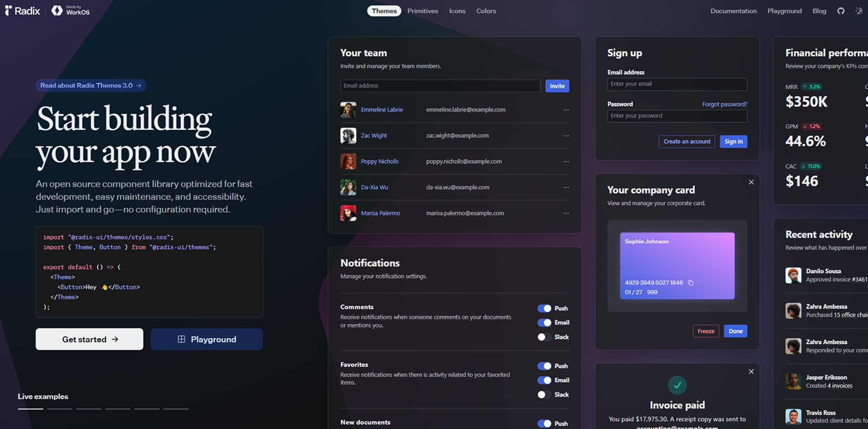Switch to the Primitives tab

tap(422, 11)
